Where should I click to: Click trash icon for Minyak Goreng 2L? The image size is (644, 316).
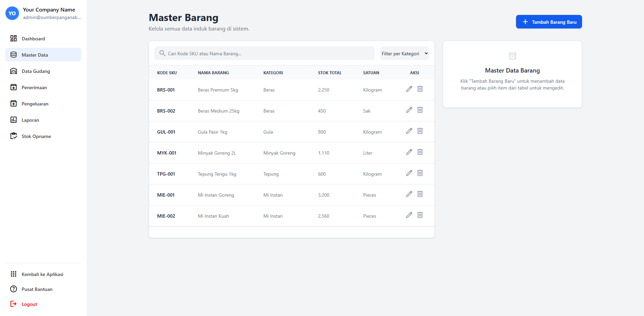pyautogui.click(x=420, y=152)
